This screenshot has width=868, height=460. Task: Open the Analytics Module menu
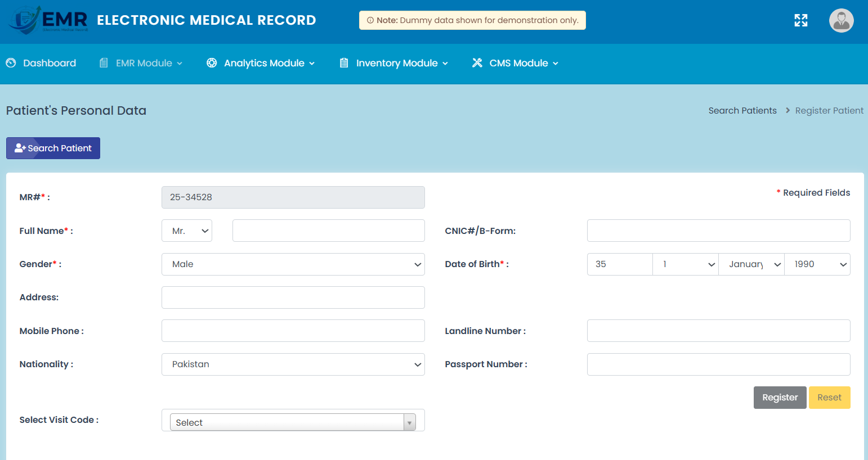(264, 63)
